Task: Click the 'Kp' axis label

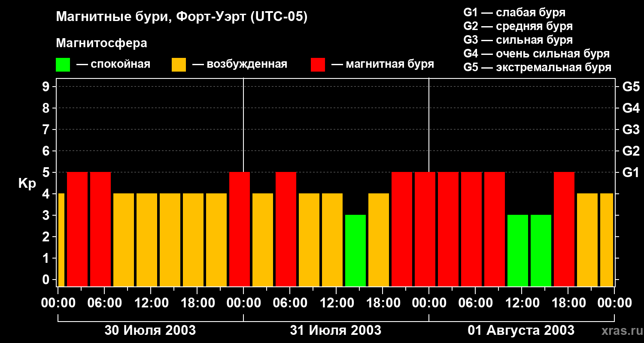Action: tap(27, 184)
